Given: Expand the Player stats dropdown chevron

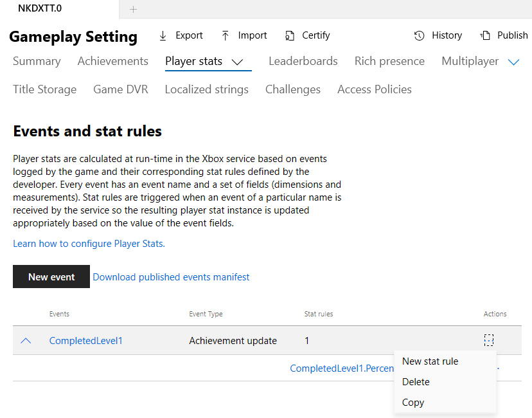Looking at the screenshot, I should [237, 62].
